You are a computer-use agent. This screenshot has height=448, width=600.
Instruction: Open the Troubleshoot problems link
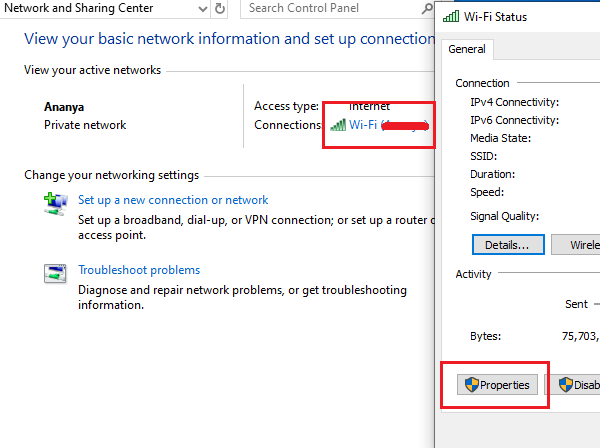tap(139, 270)
